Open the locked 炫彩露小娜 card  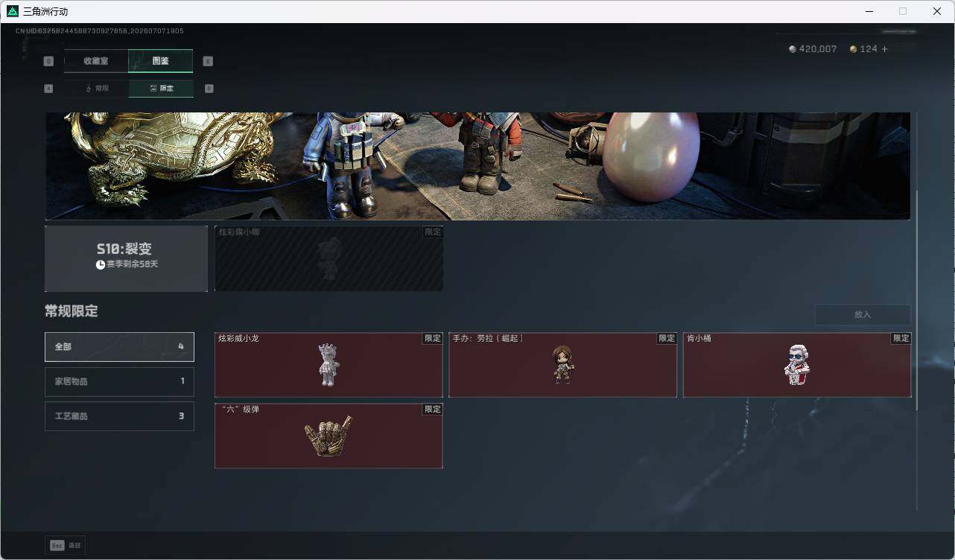click(x=329, y=258)
